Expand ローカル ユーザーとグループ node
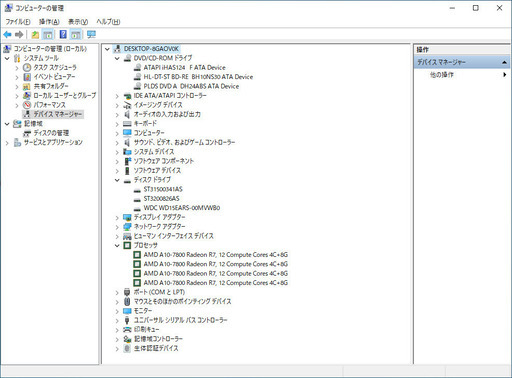Screen dimensions: 512x378 pos(17,96)
